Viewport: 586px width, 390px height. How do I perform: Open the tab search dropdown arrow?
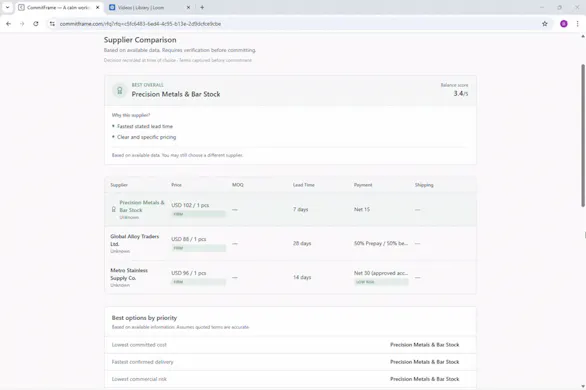[7, 7]
